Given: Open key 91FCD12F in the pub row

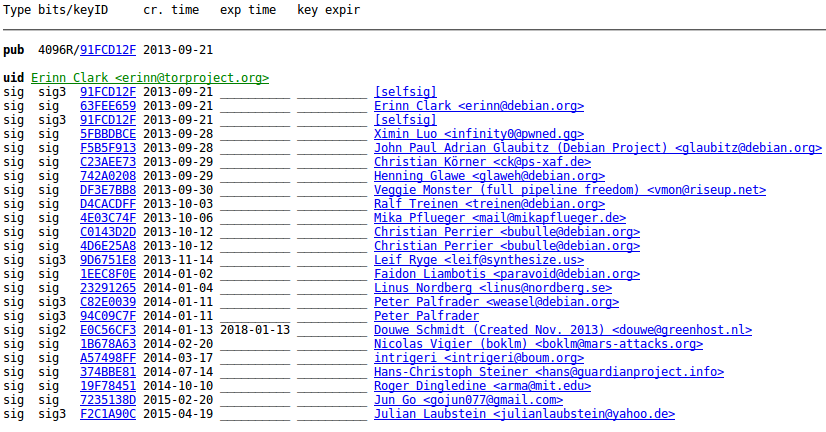Looking at the screenshot, I should pos(107,50).
